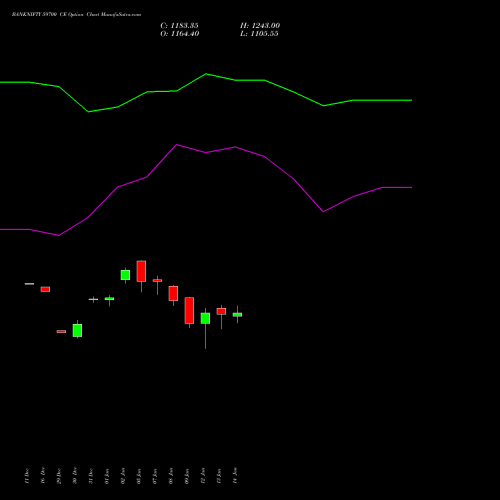The height and width of the screenshot is (500, 500).
Task: Click the green candle with the longest lower wick
Action: (205, 318)
